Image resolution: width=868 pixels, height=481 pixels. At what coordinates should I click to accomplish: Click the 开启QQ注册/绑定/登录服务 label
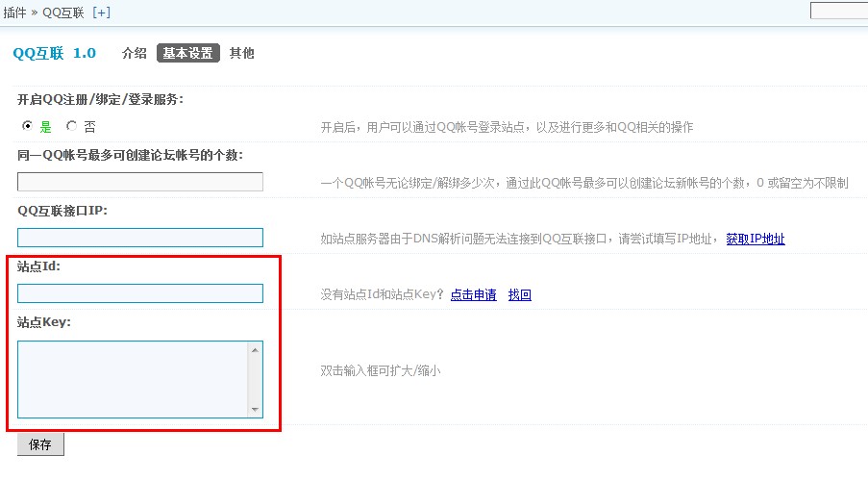(x=100, y=99)
